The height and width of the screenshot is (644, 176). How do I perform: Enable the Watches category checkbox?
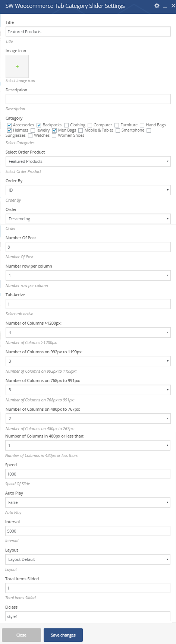pyautogui.click(x=30, y=136)
